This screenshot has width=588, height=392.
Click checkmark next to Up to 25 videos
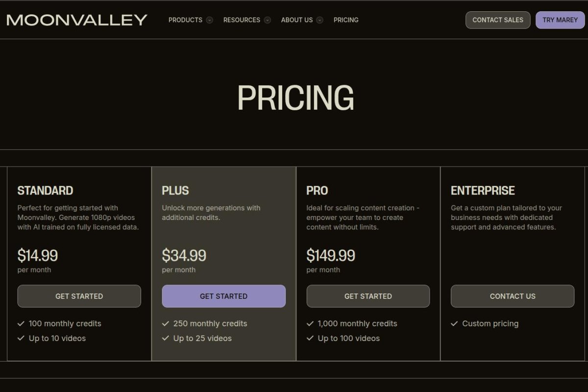coord(166,338)
